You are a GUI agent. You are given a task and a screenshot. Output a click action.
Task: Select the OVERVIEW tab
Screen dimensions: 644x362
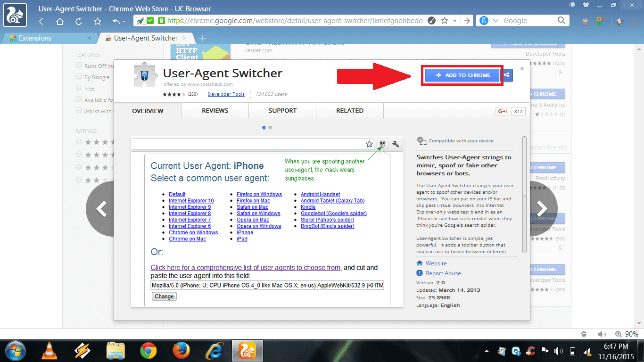148,111
